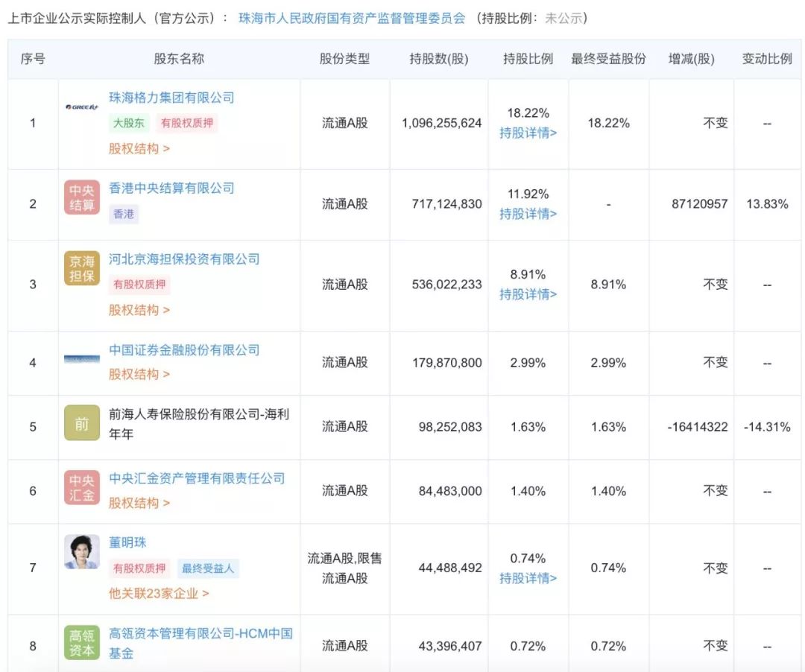
Task: Click the 股份类型 column header
Action: click(x=344, y=59)
